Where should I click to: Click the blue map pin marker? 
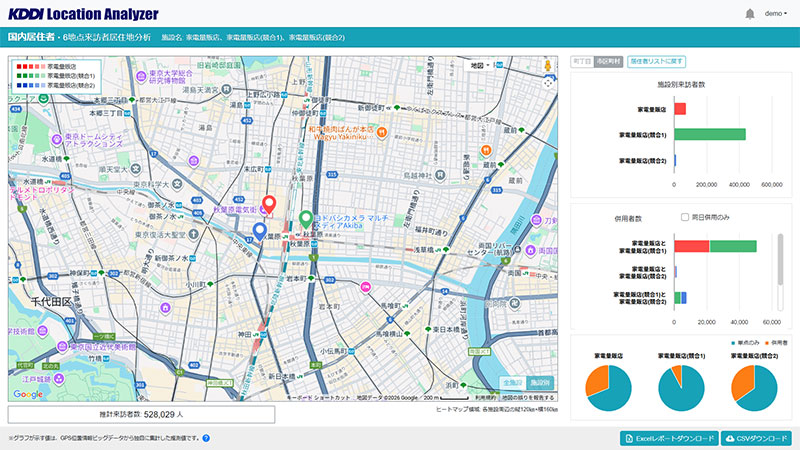259,232
